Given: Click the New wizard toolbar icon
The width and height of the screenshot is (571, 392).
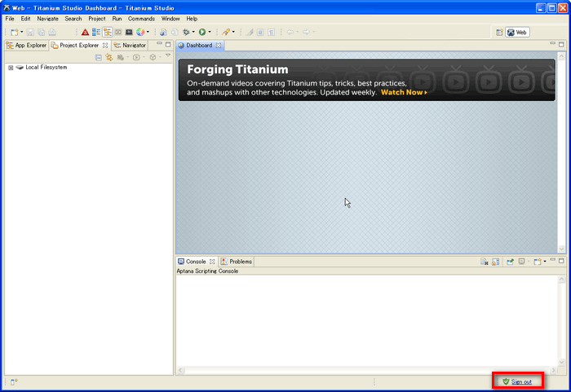Looking at the screenshot, I should pos(14,32).
